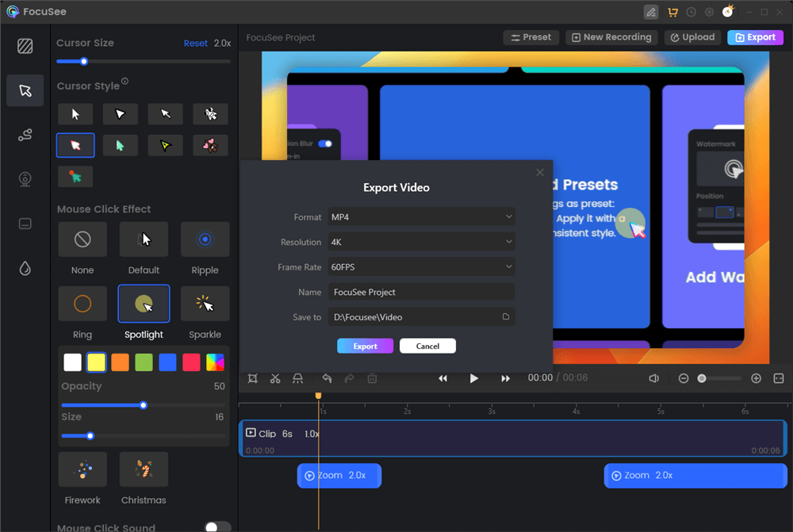
Task: Zoom out the timeline with minus icon
Action: (684, 378)
